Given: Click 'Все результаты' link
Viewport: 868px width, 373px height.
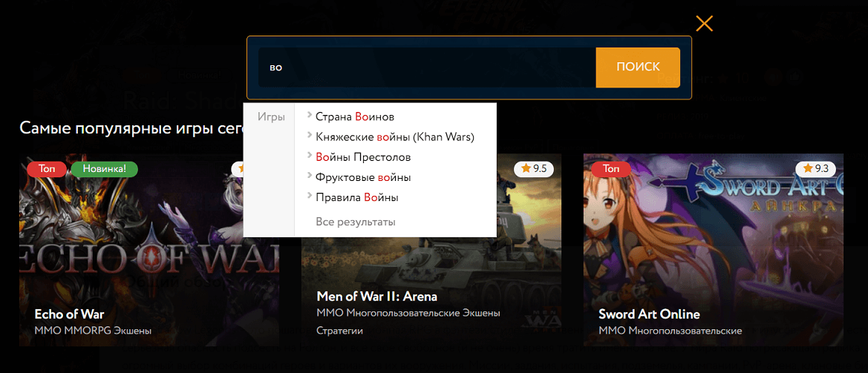Looking at the screenshot, I should click(x=355, y=222).
